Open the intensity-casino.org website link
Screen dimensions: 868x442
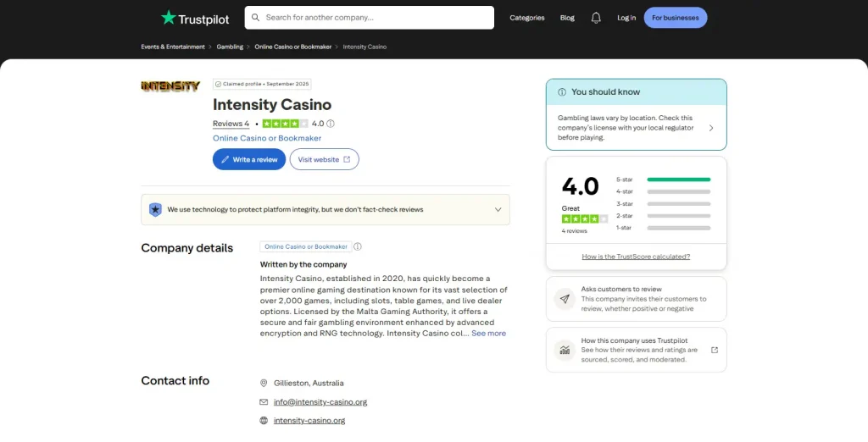[309, 421]
